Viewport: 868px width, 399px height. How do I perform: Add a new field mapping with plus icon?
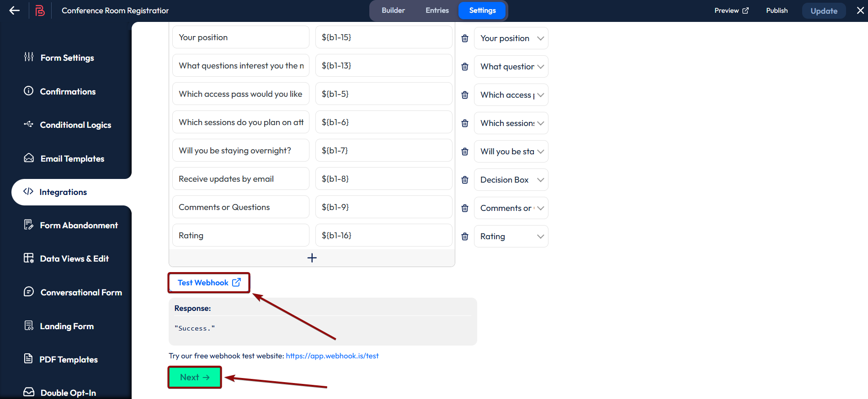pos(312,258)
